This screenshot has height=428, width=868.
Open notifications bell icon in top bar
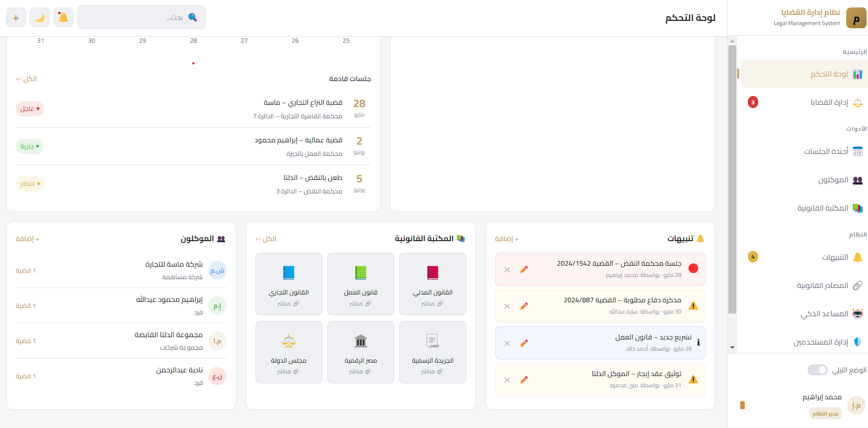point(64,17)
